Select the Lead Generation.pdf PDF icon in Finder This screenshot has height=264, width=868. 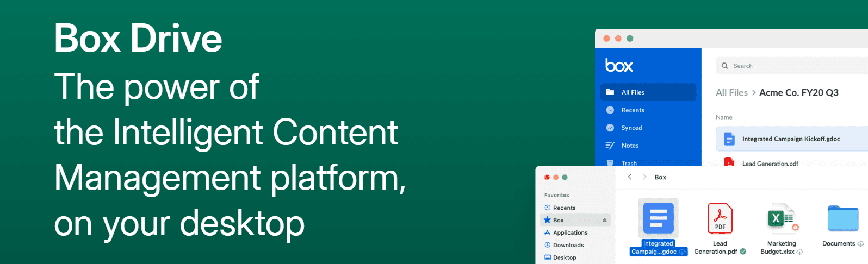pos(720,218)
